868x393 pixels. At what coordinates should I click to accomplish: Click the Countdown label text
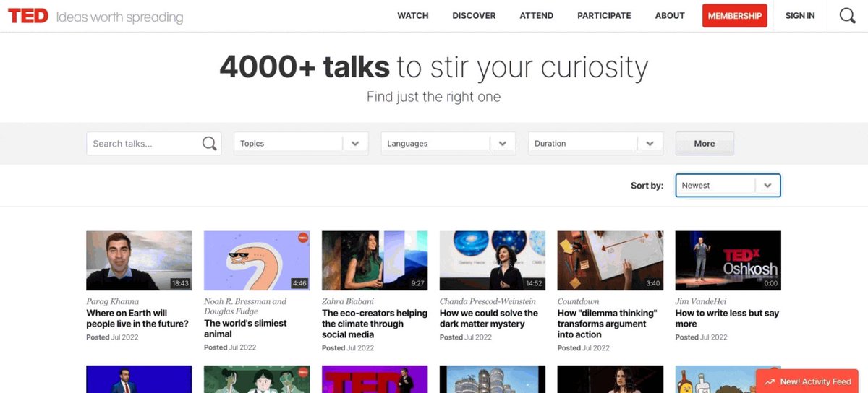[x=578, y=301]
